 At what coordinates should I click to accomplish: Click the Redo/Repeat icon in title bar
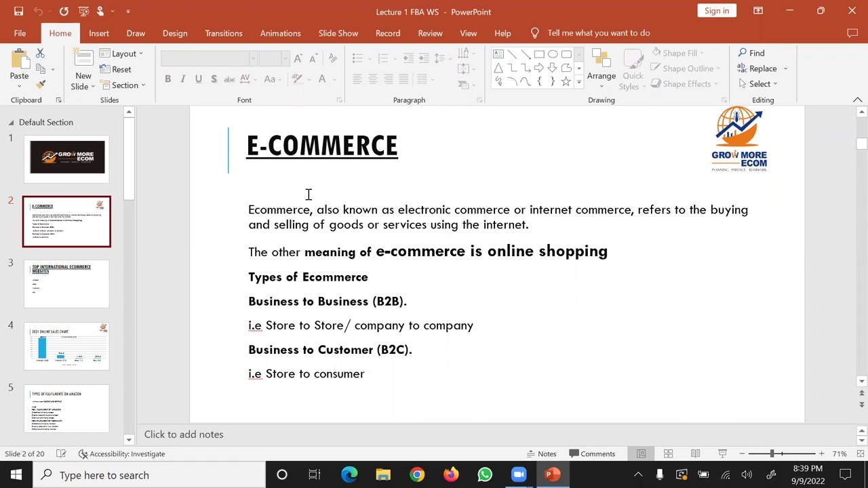pos(64,12)
